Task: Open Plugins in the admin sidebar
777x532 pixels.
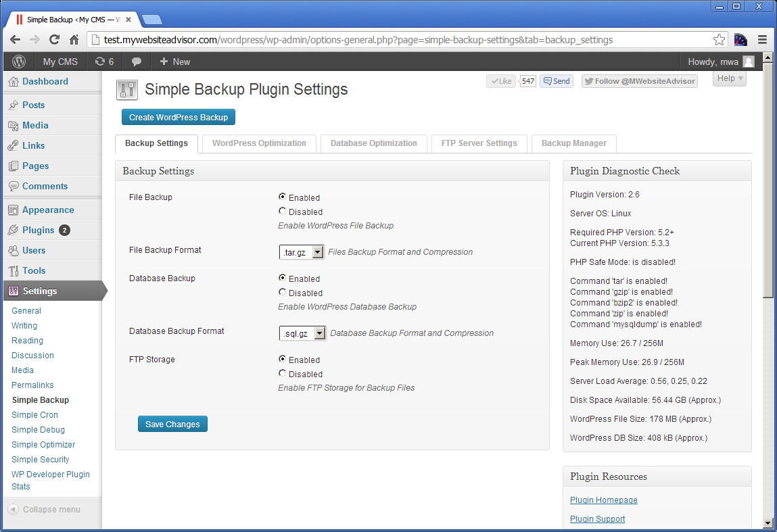Action: tap(38, 231)
